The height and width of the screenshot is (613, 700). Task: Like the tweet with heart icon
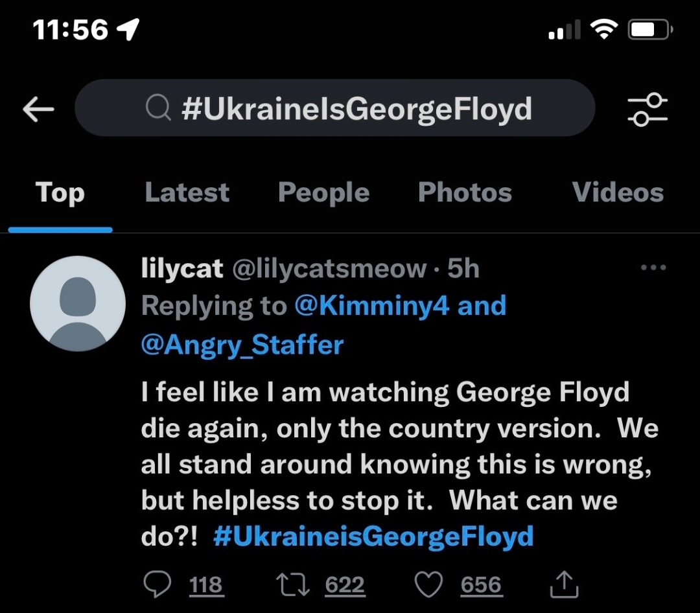point(427,584)
